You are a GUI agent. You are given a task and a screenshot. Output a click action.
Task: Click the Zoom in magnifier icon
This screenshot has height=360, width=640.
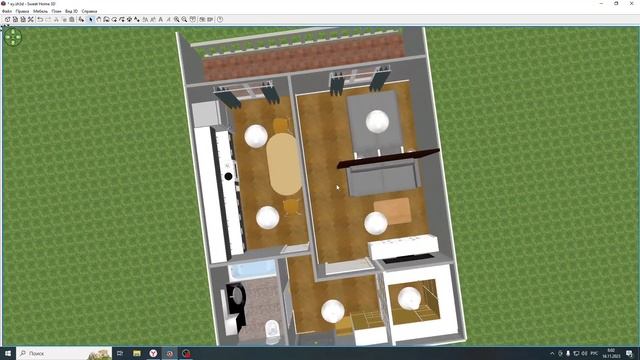177,19
